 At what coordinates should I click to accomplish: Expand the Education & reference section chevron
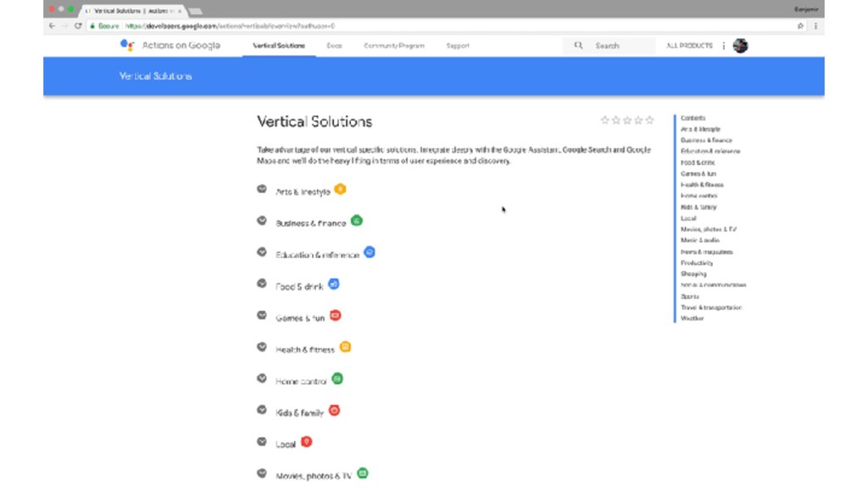(262, 252)
